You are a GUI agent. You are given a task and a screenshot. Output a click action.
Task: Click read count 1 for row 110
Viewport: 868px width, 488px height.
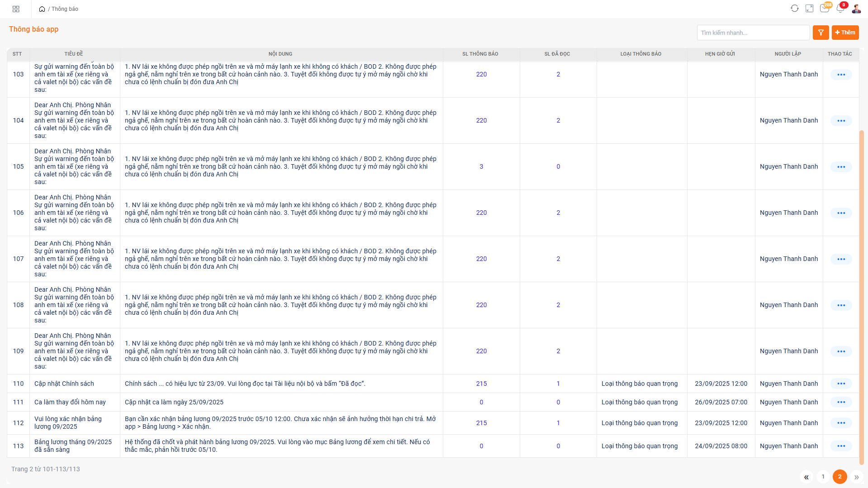[x=558, y=384]
